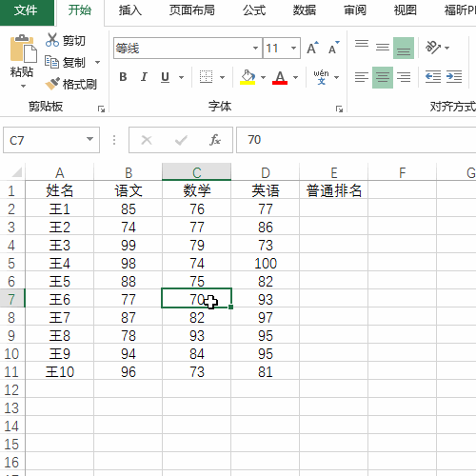Open the font name dropdown

coord(255,49)
